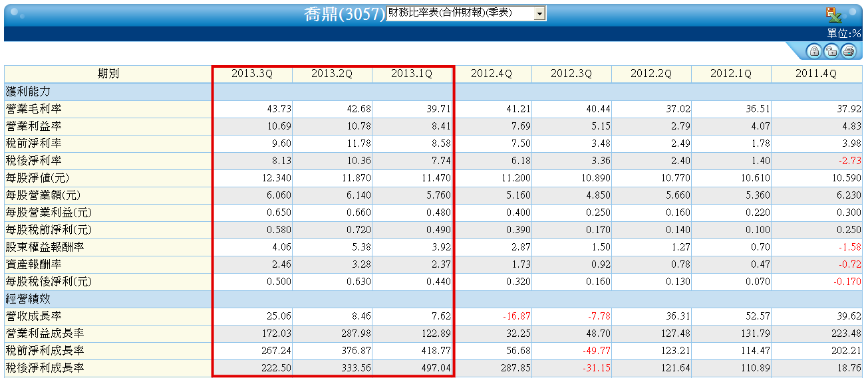Click the 喬鼎(3057) title text
The image size is (868, 378).
click(x=344, y=14)
